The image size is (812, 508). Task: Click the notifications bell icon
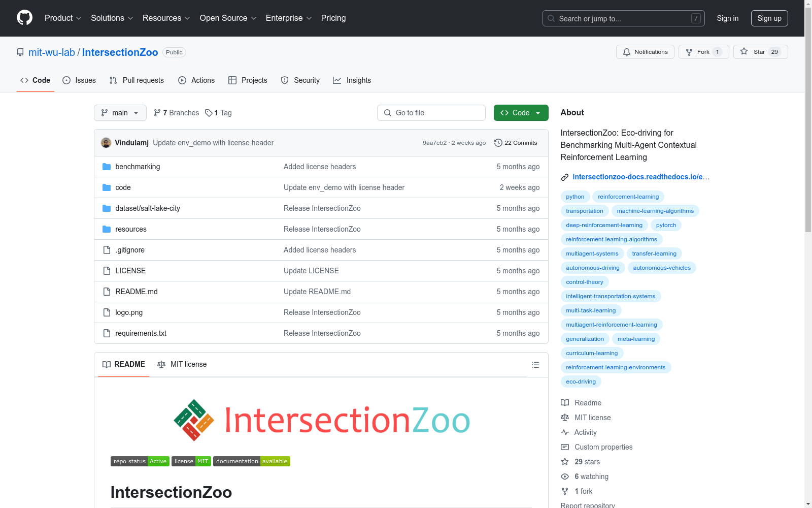627,52
